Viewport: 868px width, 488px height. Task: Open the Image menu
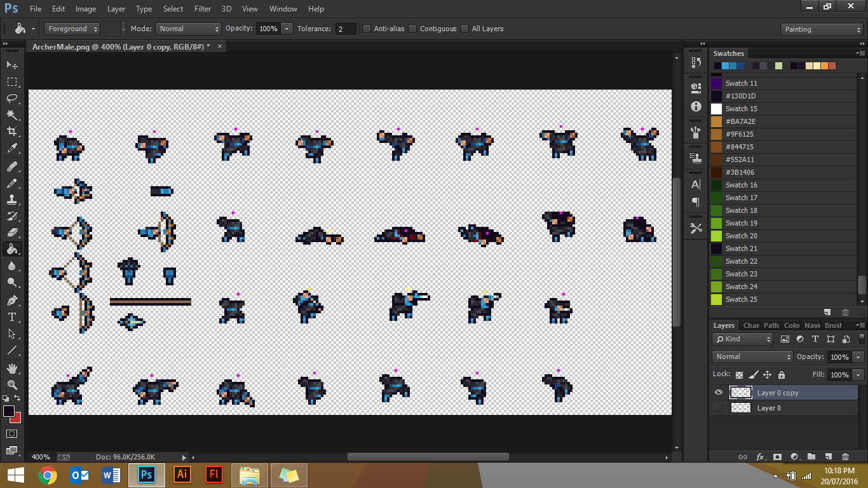point(86,9)
